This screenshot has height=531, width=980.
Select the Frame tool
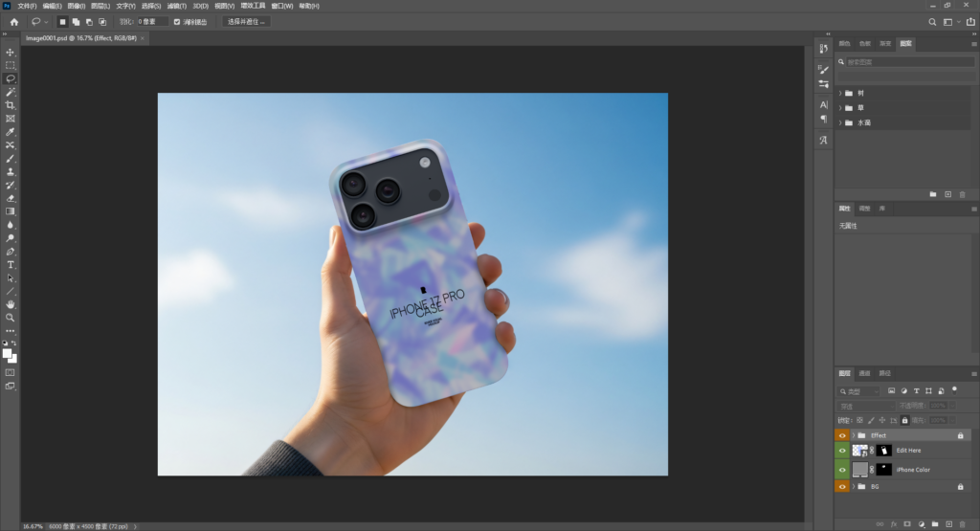[x=10, y=118]
